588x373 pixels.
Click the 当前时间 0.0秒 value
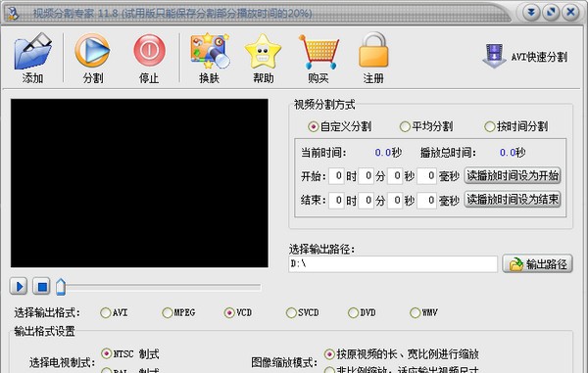click(x=388, y=153)
